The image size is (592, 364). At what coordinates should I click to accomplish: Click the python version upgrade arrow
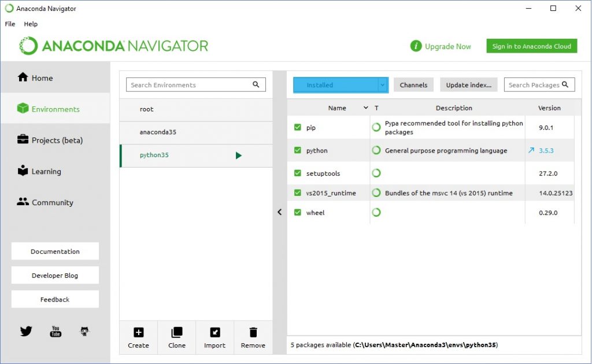[531, 150]
